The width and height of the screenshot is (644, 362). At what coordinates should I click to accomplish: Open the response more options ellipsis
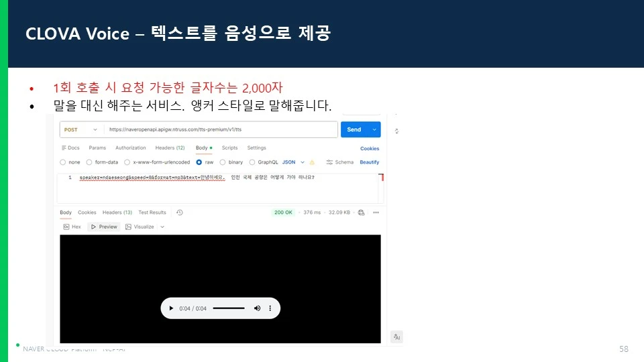(376, 213)
